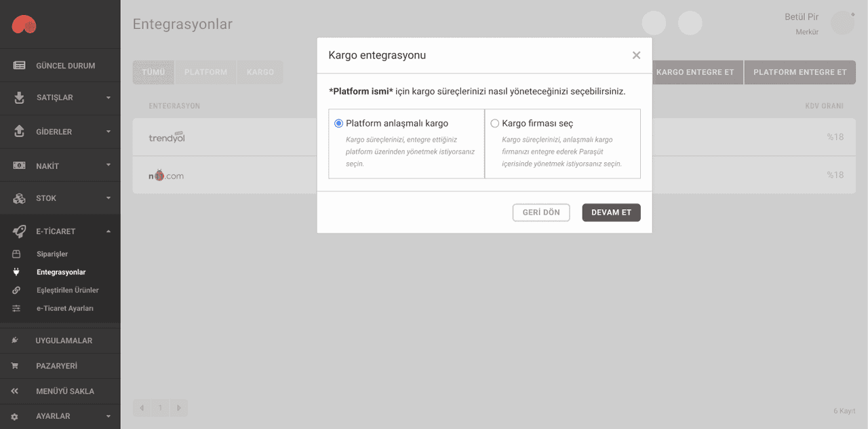Screen dimensions: 868x429
Task: Click the Eşleştirilen Ürünler link icon
Action: 16,290
